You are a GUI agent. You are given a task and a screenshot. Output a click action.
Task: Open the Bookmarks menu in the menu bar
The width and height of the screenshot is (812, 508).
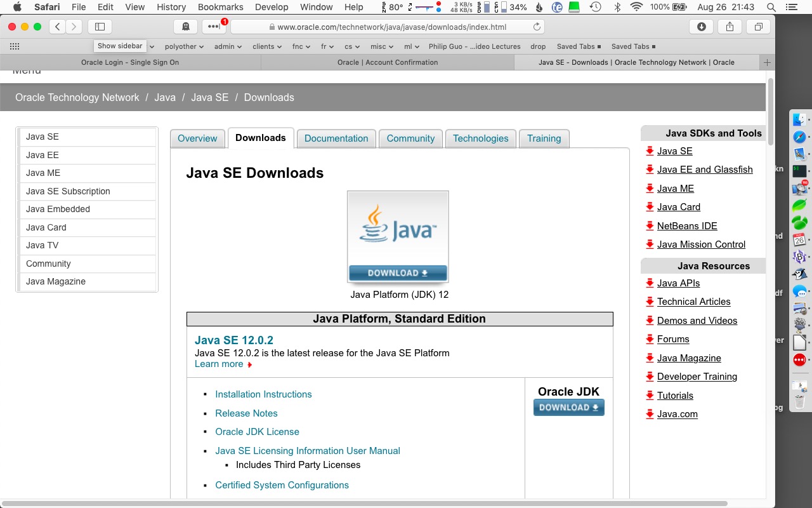click(x=221, y=7)
